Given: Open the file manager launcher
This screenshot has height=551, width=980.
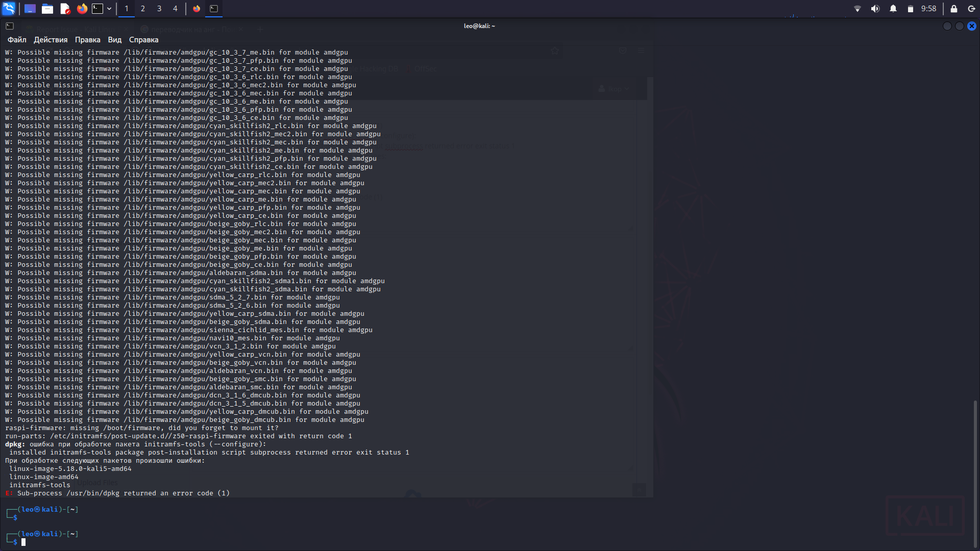Looking at the screenshot, I should [47, 9].
